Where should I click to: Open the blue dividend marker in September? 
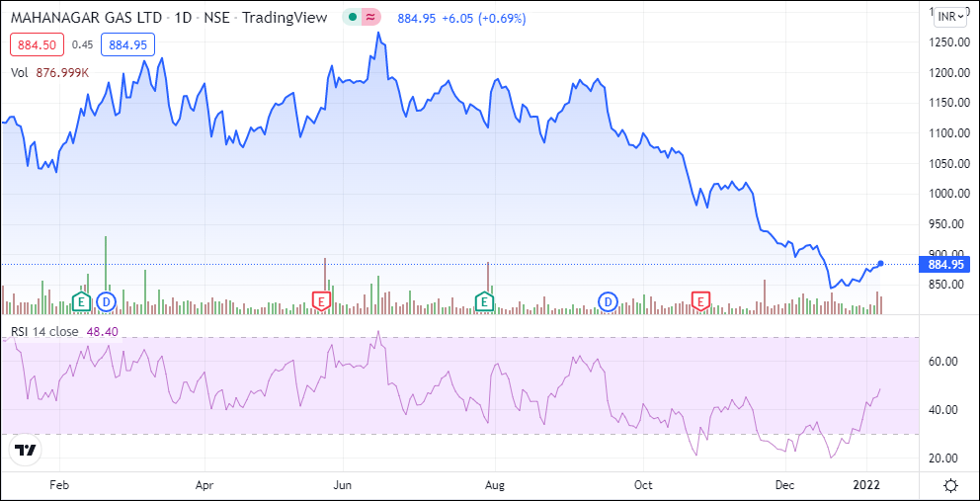pos(608,301)
